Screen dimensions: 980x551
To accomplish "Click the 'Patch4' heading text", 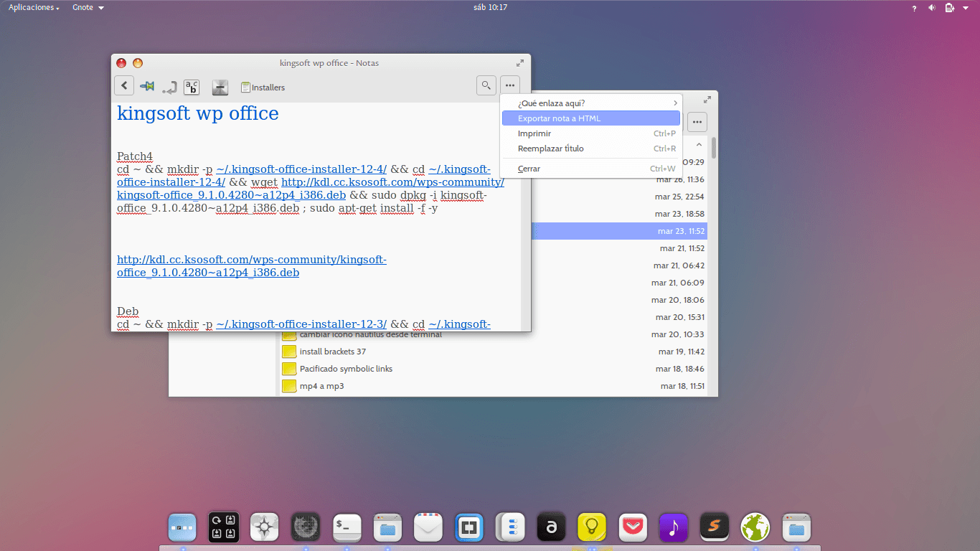I will point(135,156).
